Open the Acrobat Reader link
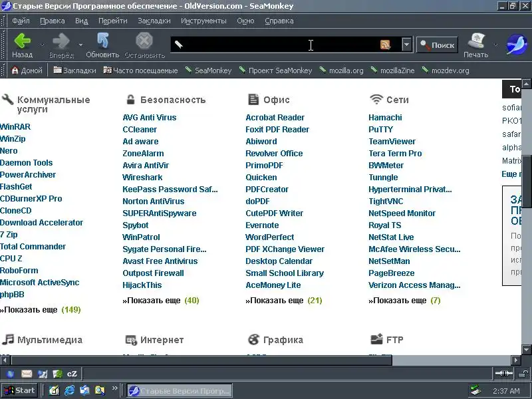 coord(275,118)
